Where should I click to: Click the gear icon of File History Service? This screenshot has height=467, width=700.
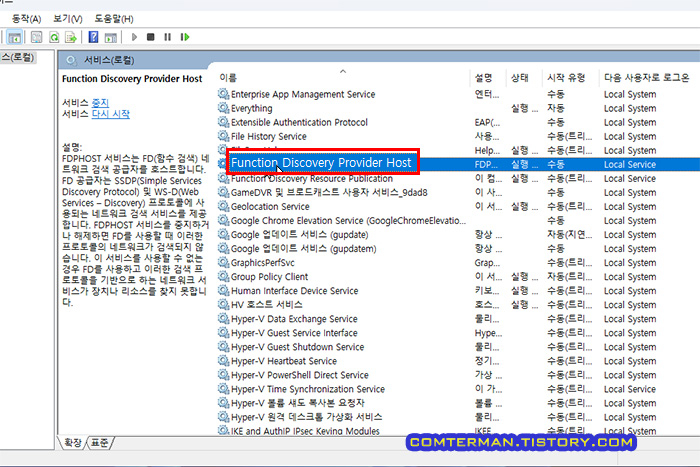223,136
